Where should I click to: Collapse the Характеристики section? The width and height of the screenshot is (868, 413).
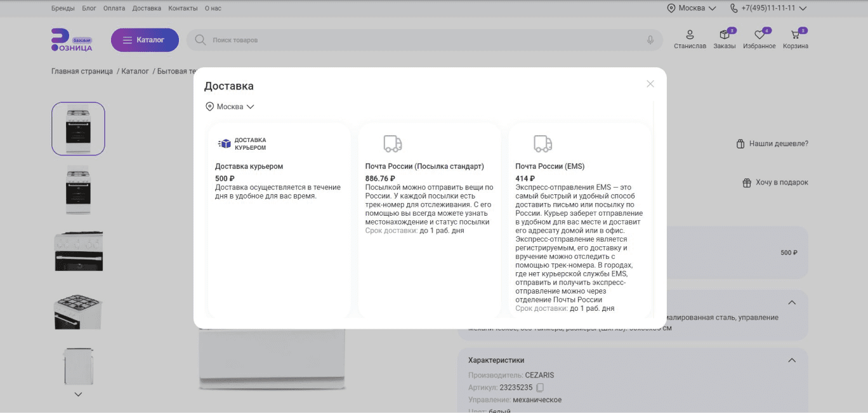click(792, 360)
